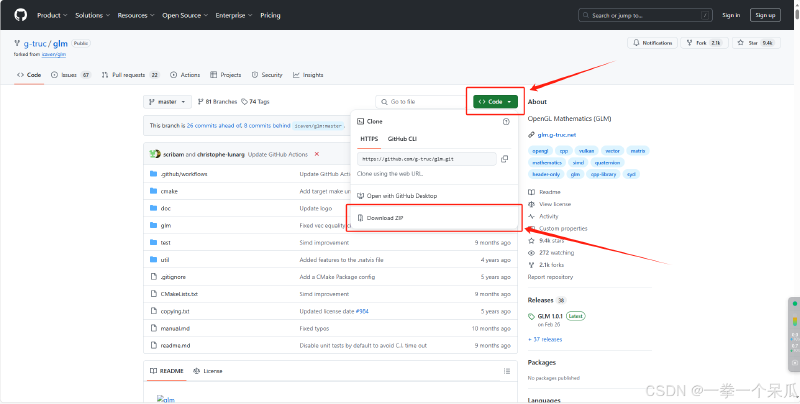Click the quaternion topic tag
Image resolution: width=800 pixels, height=404 pixels.
(607, 163)
